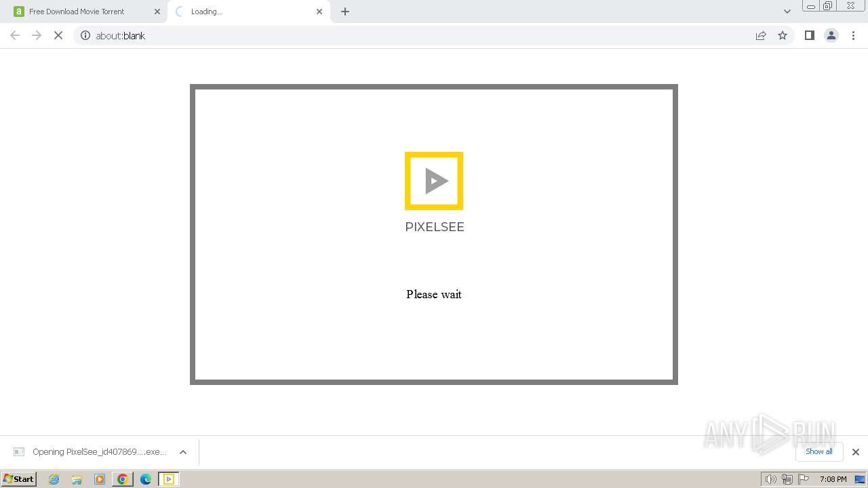Switch to Chrome in taskbar
The height and width of the screenshot is (488, 868).
point(123,479)
